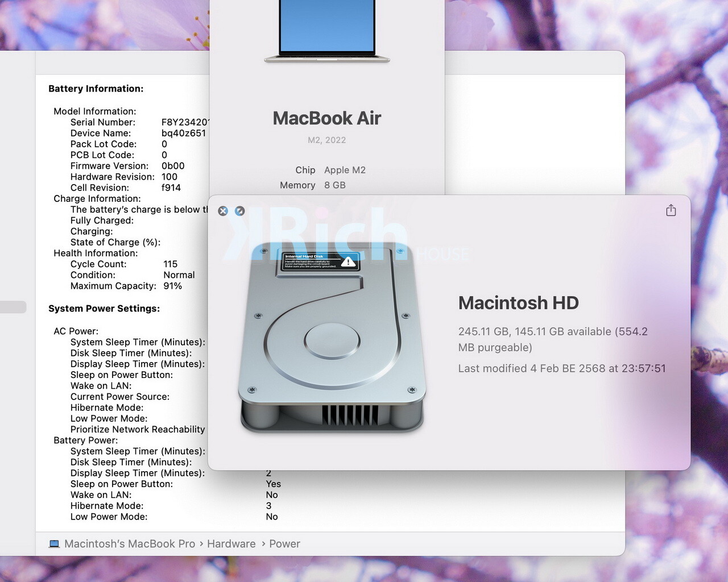Click the share icon in the Quick Look window
The width and height of the screenshot is (728, 582).
click(x=671, y=210)
